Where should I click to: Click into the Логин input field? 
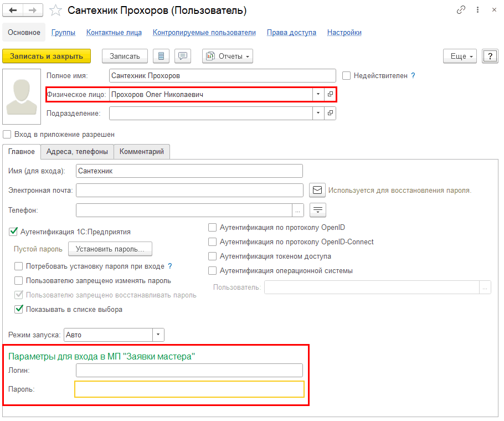(x=189, y=370)
